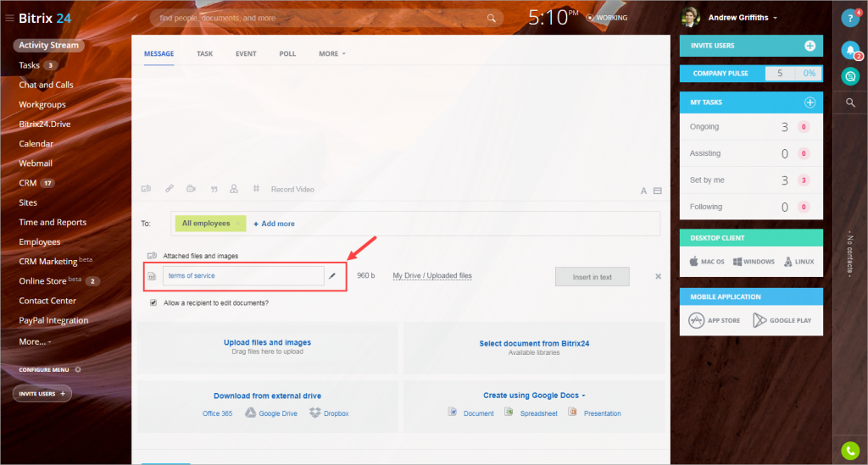Open notifications bell icon
Viewport: 868px width, 465px height.
pyautogui.click(x=850, y=50)
